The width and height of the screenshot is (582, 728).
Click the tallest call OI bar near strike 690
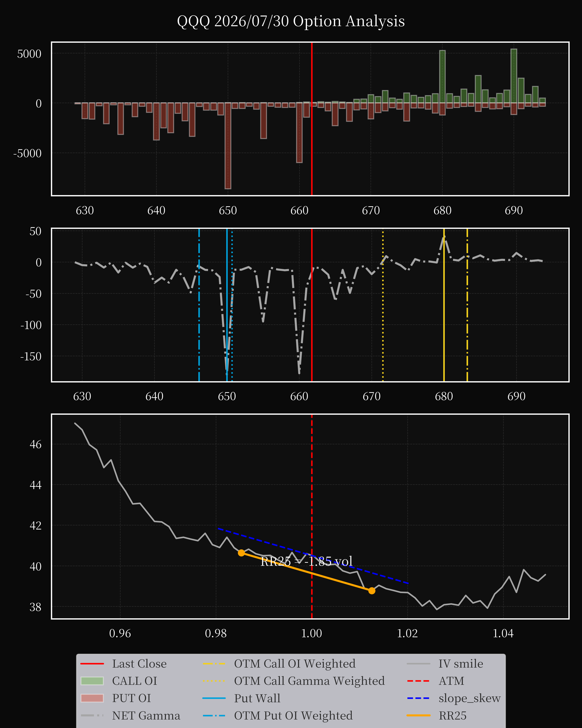(514, 76)
